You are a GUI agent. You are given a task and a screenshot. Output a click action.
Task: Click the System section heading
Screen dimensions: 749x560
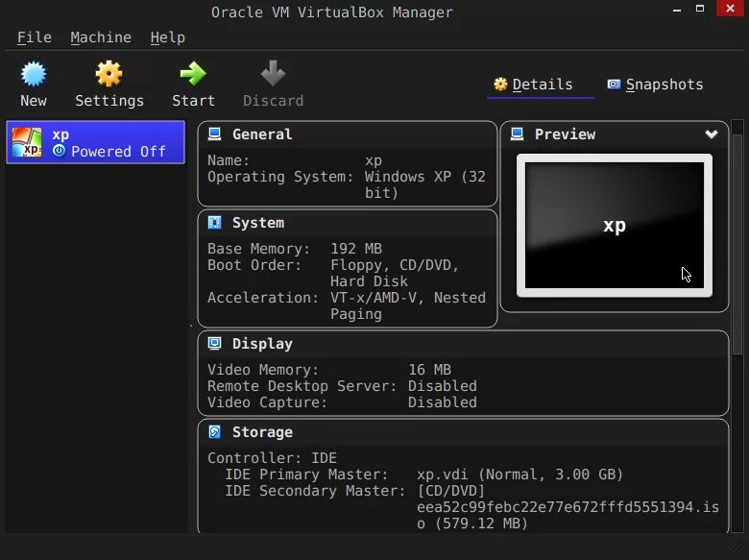[x=258, y=223]
